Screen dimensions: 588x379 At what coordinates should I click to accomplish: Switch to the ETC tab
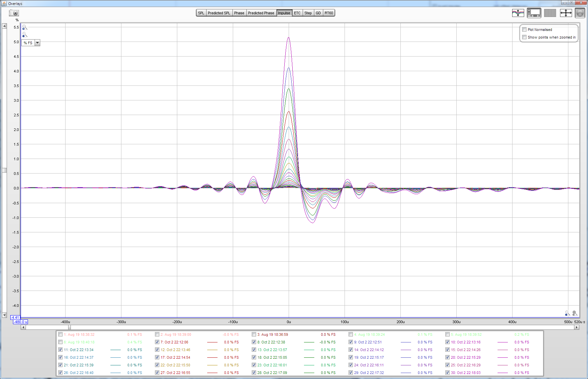pos(297,13)
